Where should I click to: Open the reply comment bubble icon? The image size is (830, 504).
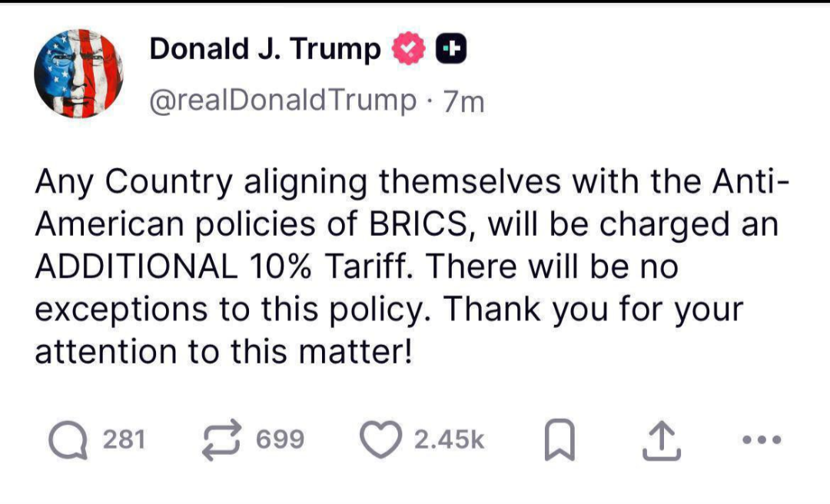click(x=68, y=440)
